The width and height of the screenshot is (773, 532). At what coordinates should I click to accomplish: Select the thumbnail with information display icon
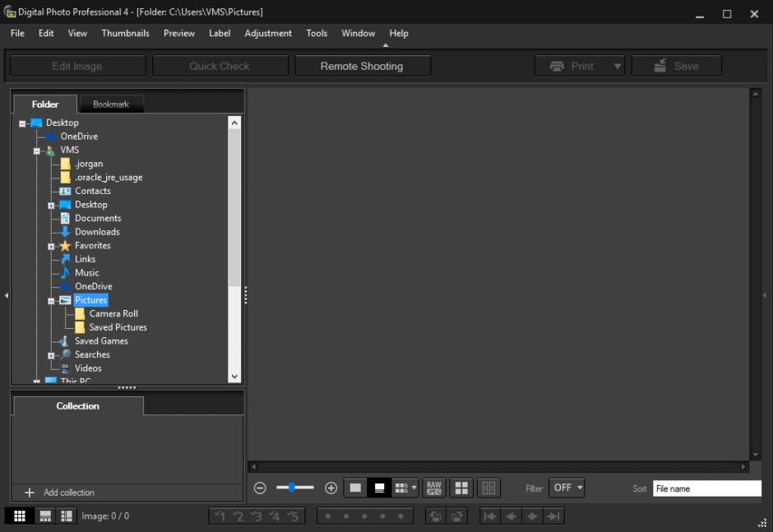(x=379, y=488)
